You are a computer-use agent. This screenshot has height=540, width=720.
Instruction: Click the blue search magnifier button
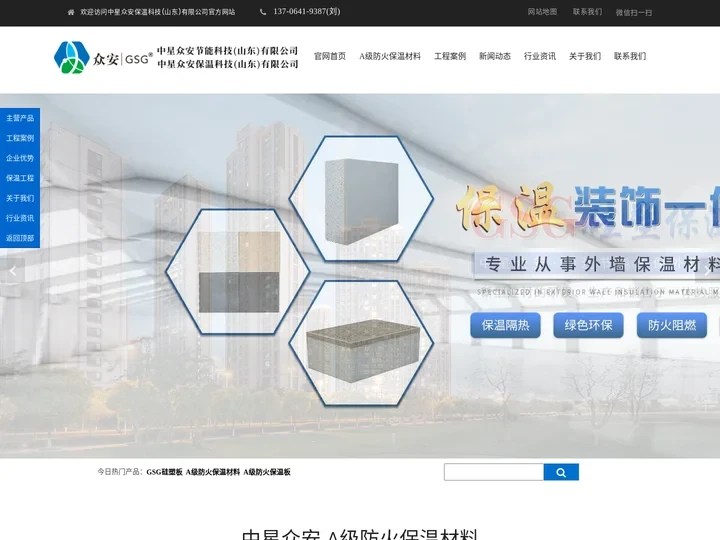pyautogui.click(x=561, y=472)
